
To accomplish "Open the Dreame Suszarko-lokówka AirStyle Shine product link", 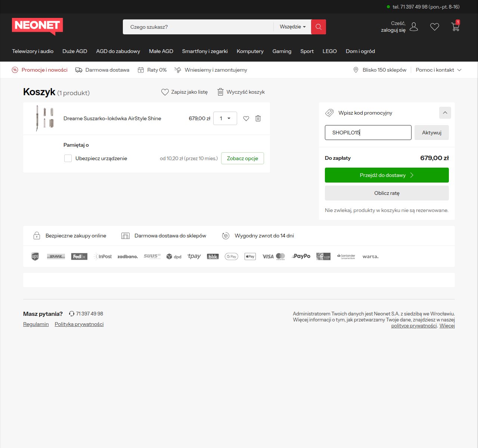I will coord(112,118).
